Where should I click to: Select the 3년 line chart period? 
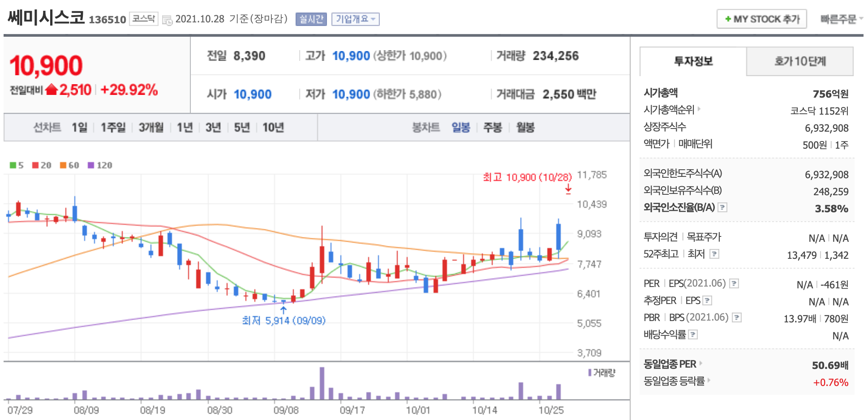[x=213, y=128]
